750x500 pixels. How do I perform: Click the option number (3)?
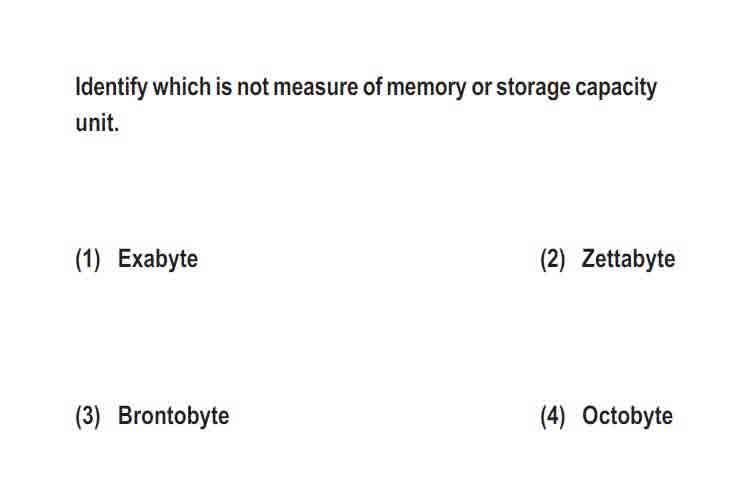point(88,416)
